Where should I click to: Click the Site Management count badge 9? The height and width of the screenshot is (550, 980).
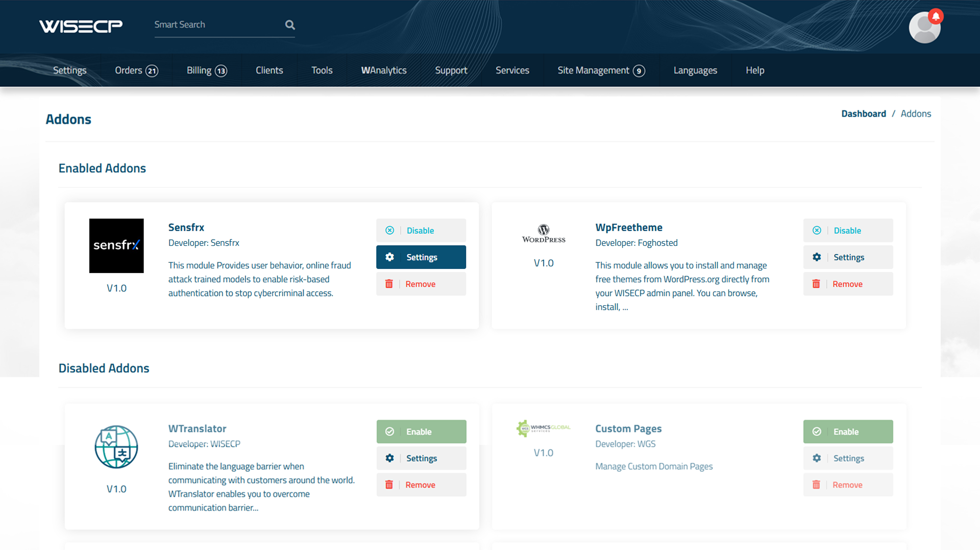click(x=639, y=71)
